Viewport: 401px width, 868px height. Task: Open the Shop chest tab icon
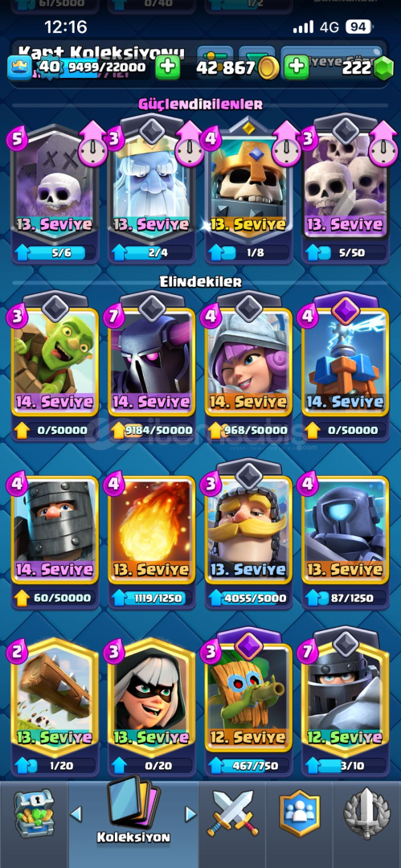click(x=33, y=813)
